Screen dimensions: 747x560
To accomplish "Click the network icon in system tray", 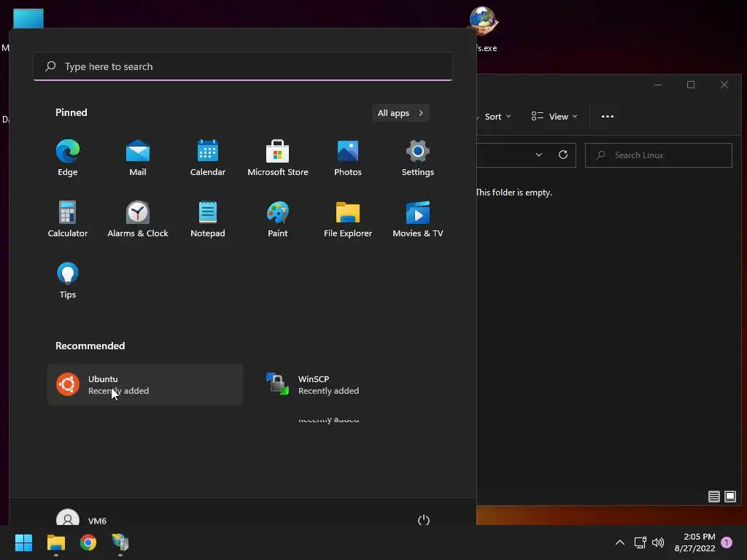I will pyautogui.click(x=640, y=542).
